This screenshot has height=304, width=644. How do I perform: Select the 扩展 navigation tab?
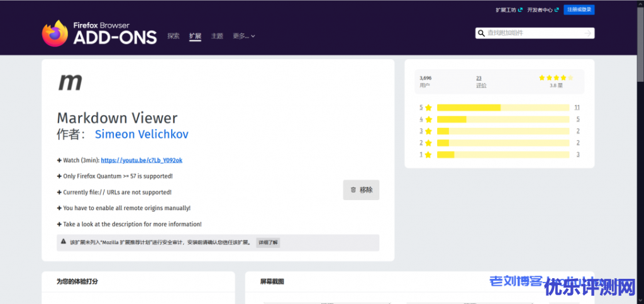coord(195,37)
